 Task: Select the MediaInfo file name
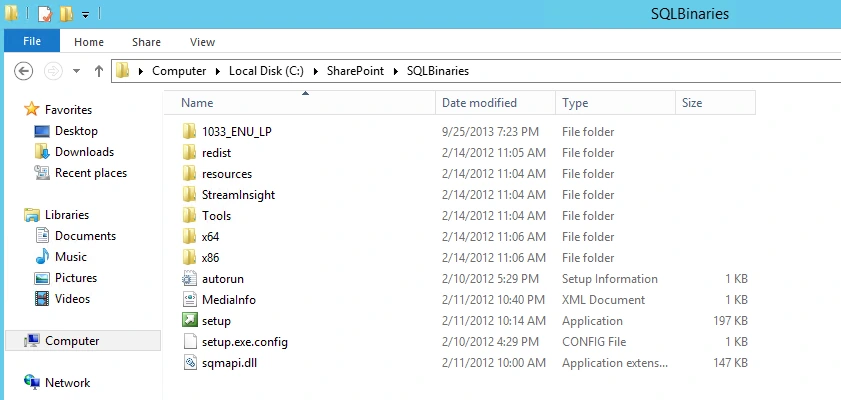[x=228, y=300]
